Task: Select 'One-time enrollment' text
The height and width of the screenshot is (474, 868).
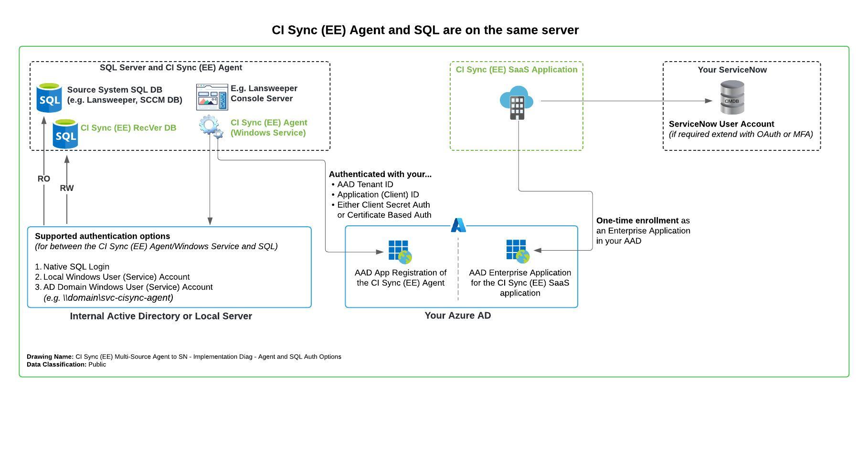Action: pyautogui.click(x=637, y=221)
